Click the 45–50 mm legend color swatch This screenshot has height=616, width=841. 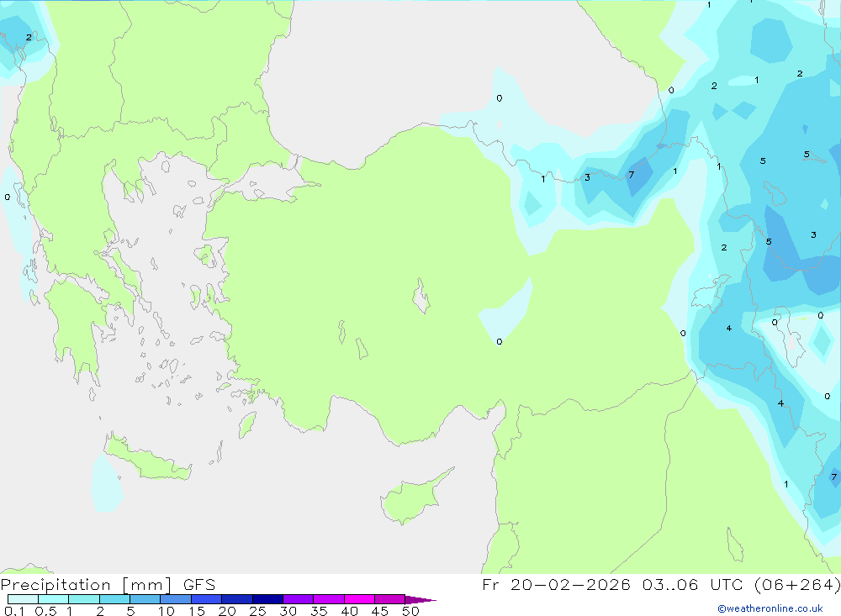pyautogui.click(x=389, y=599)
